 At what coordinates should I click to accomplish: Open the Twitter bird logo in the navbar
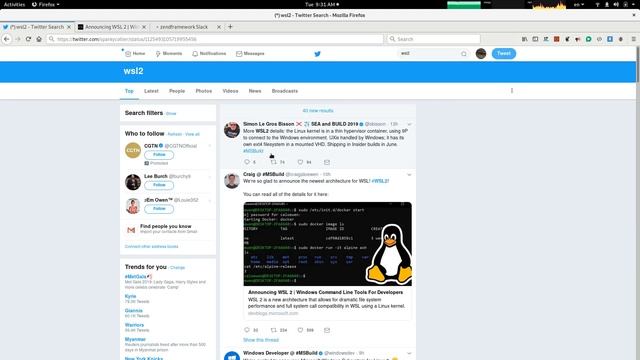click(x=317, y=54)
